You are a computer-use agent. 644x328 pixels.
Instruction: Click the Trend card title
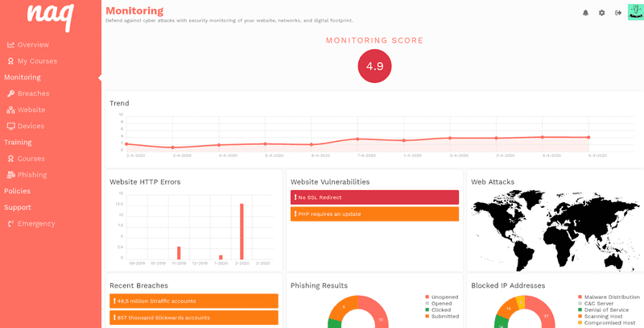119,103
